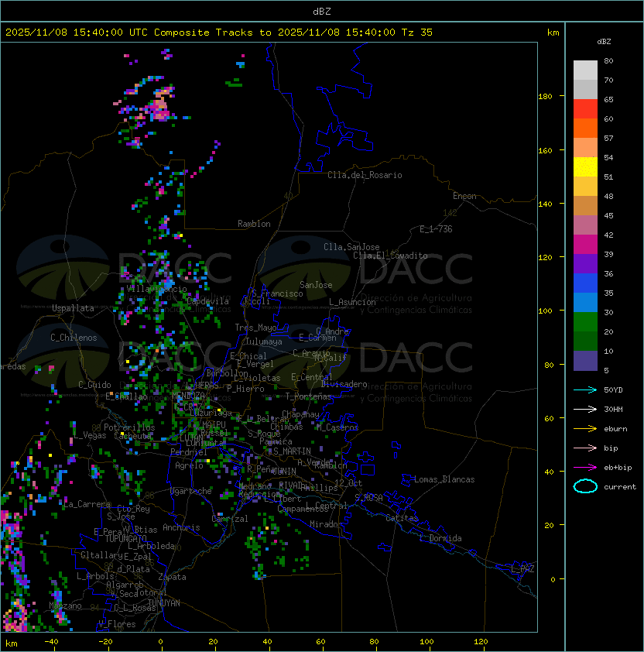Pick the bright yellow 51-54 dBZ swatch
This screenshot has width=644, height=652.
pyautogui.click(x=585, y=167)
